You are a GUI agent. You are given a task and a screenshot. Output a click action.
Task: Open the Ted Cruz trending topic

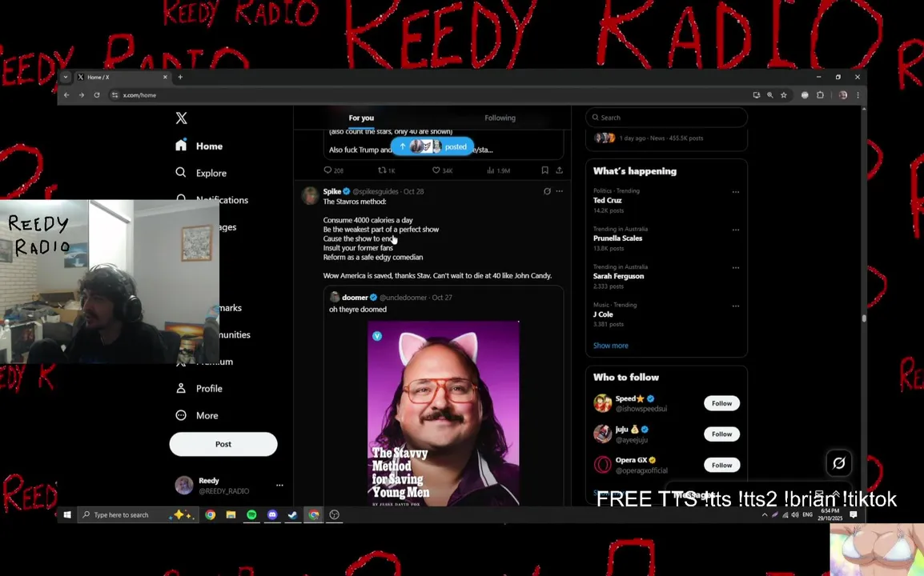coord(607,200)
